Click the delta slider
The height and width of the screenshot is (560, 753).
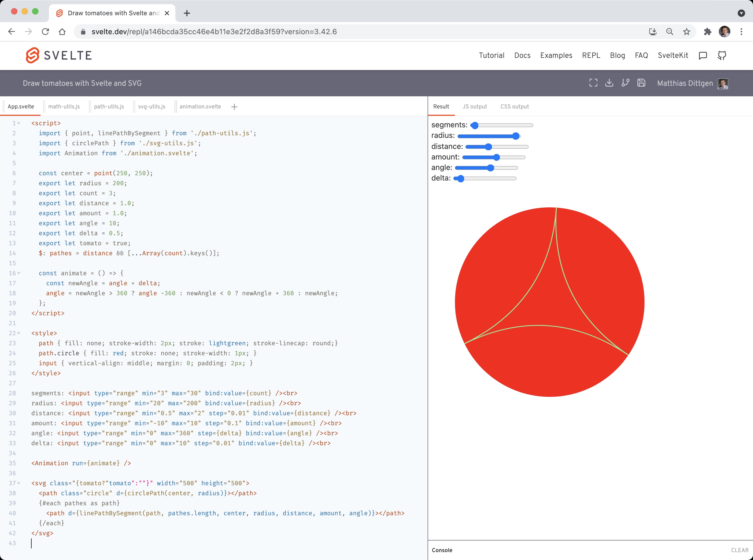pos(485,178)
